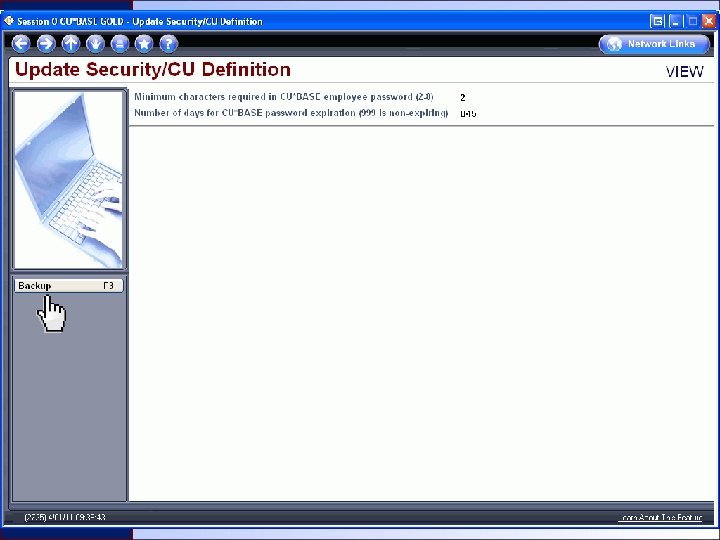Open help with the question mark icon
The height and width of the screenshot is (540, 720).
(169, 44)
